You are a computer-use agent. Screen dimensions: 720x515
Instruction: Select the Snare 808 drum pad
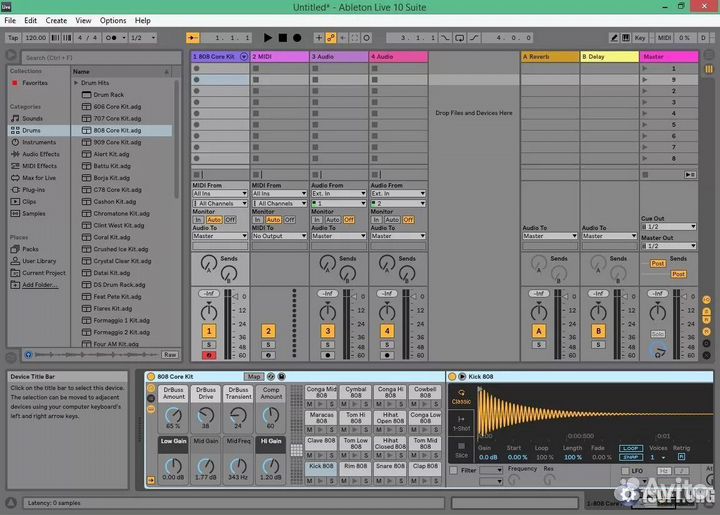click(x=390, y=466)
